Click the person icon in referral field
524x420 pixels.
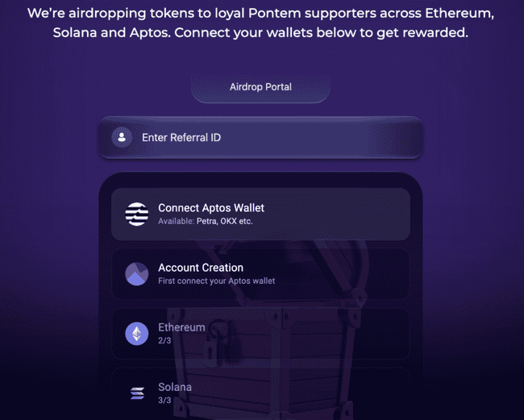click(122, 137)
